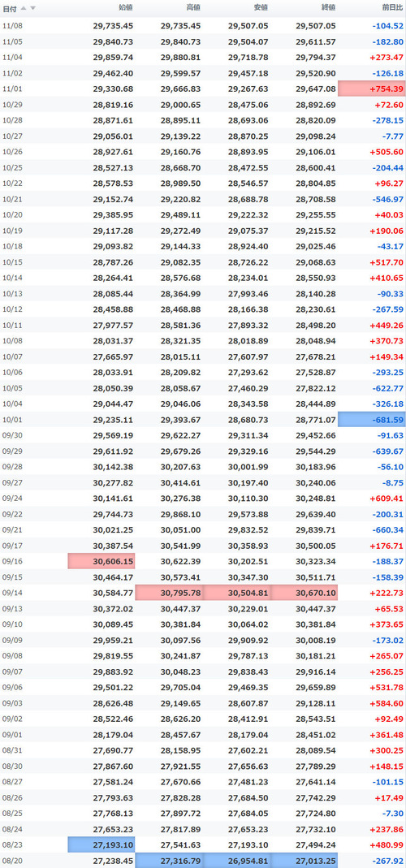Viewport: 406px width, 868px height.
Task: Select the highlighted -681.59 change on 10/01
Action: click(x=372, y=420)
